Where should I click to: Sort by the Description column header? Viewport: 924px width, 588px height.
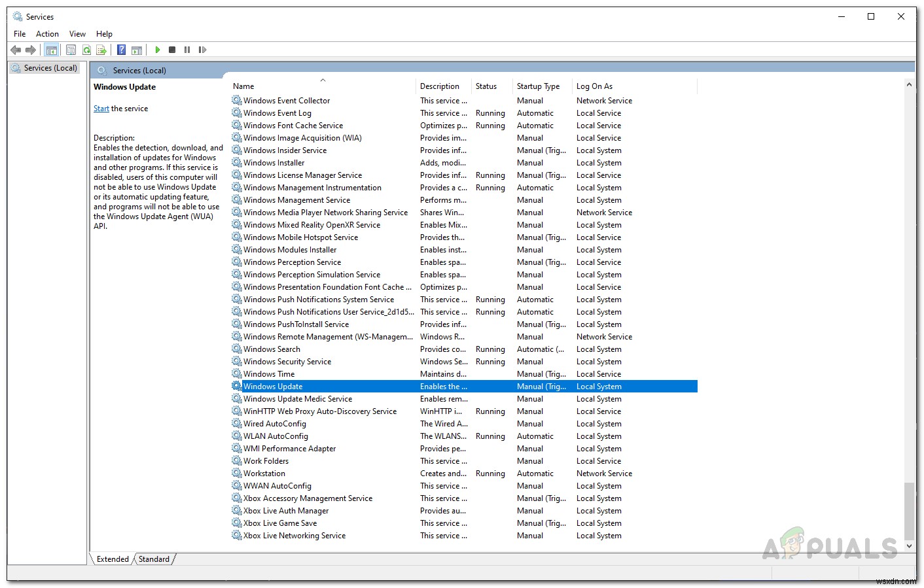(444, 86)
